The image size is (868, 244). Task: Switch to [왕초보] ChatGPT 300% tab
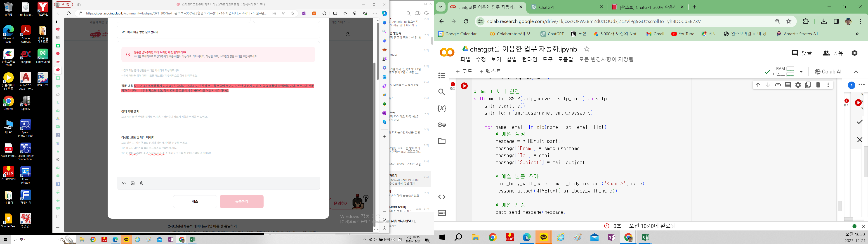coord(648,7)
